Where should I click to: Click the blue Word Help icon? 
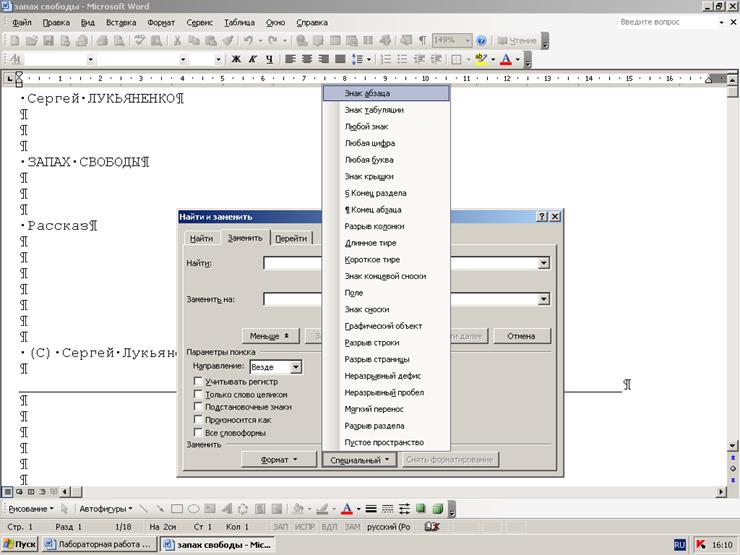(482, 40)
